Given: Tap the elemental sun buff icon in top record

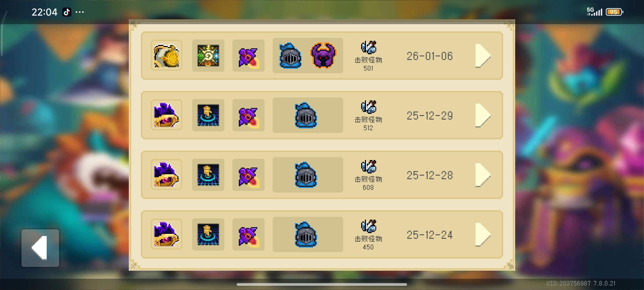Looking at the screenshot, I should point(208,56).
